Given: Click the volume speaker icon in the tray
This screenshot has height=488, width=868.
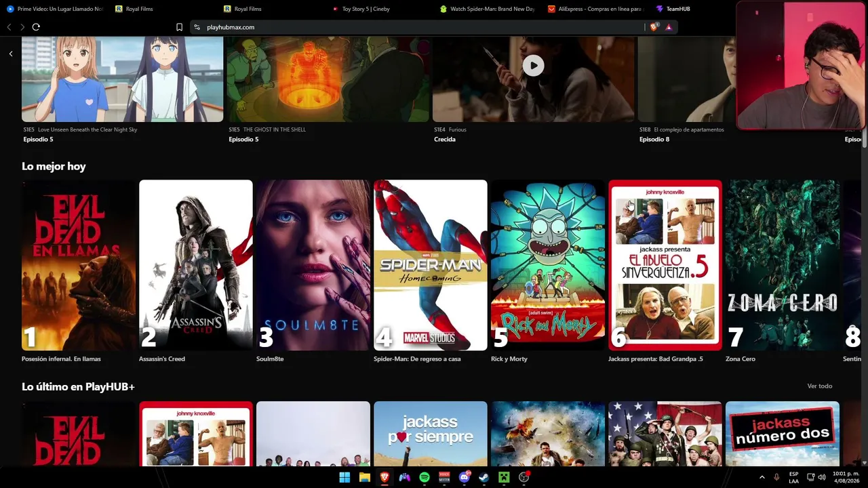Looking at the screenshot, I should coord(823,477).
